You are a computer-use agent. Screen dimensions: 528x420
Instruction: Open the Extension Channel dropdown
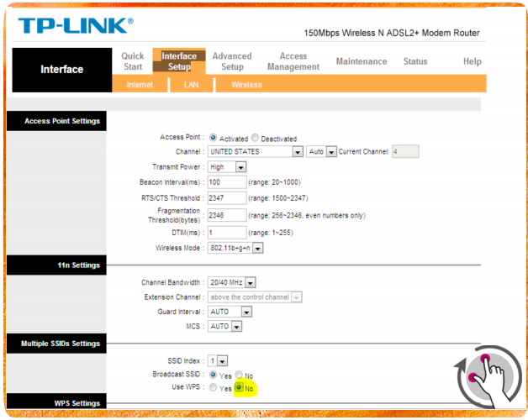[255, 297]
